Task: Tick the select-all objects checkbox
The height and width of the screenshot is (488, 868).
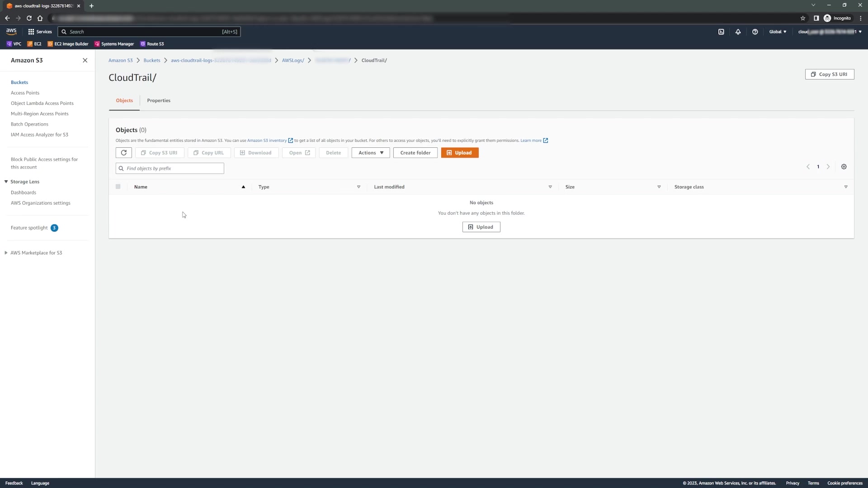Action: coord(118,187)
